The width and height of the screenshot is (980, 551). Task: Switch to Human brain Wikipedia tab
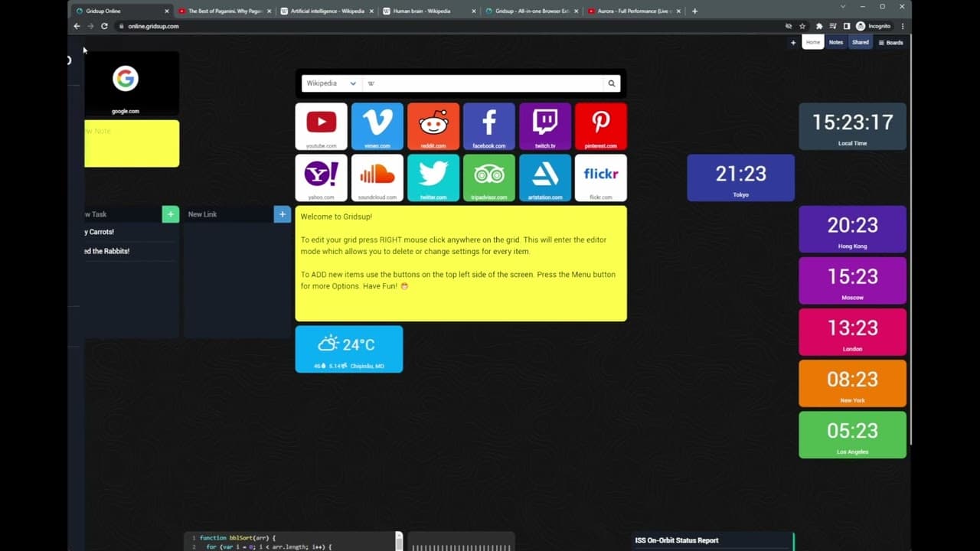point(429,11)
